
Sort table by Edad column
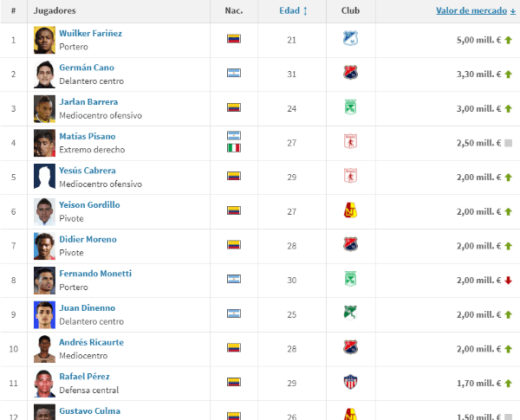(293, 10)
